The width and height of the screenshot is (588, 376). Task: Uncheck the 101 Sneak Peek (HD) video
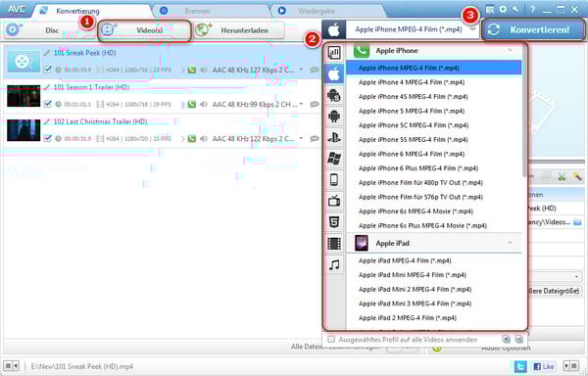coord(48,70)
